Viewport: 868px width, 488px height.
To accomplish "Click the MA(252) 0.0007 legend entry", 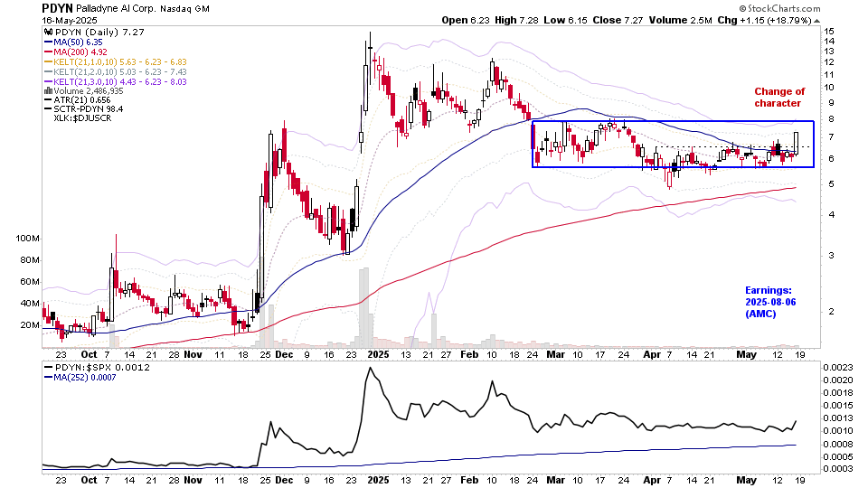I will 80,378.
